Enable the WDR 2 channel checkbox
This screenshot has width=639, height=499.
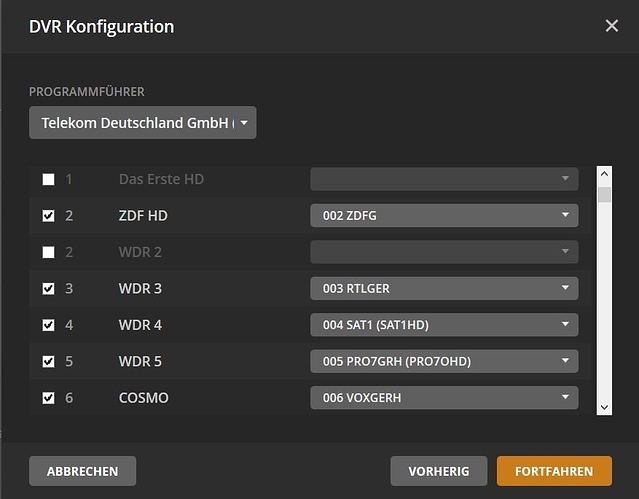48,252
